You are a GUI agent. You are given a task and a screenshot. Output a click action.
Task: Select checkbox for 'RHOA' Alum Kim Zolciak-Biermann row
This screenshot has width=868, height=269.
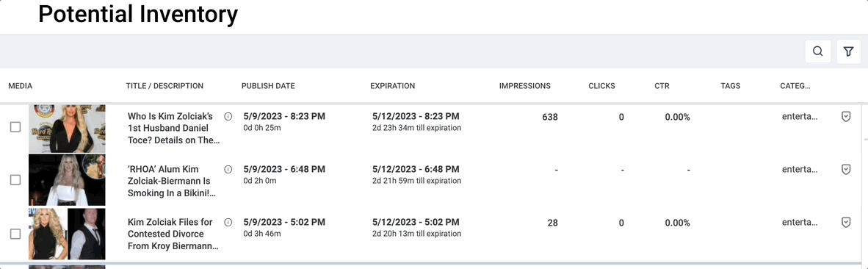(15, 180)
